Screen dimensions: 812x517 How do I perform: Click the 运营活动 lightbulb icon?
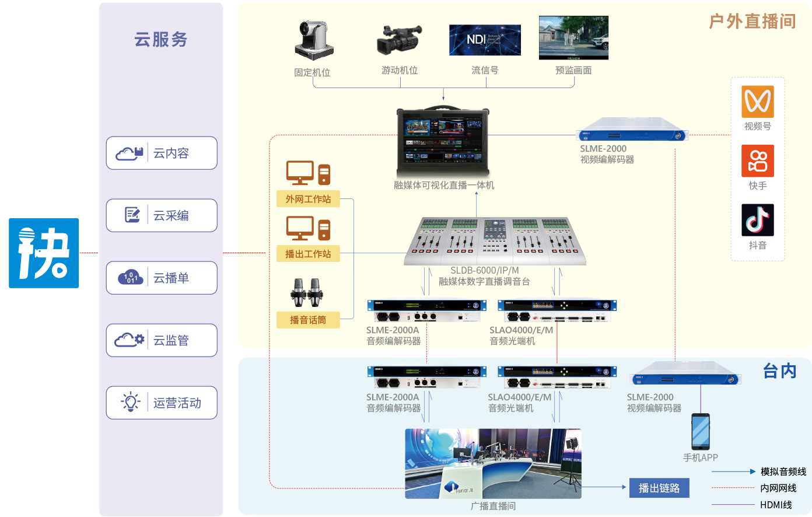tap(130, 402)
